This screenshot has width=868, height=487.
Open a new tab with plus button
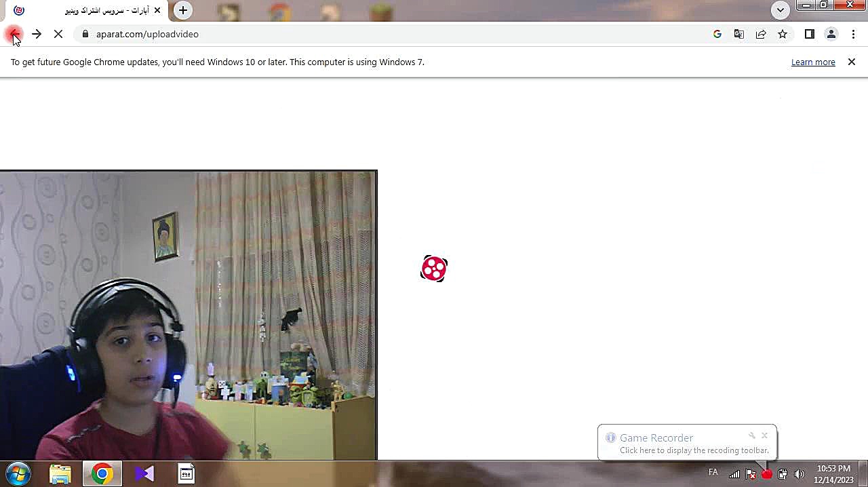coord(182,10)
